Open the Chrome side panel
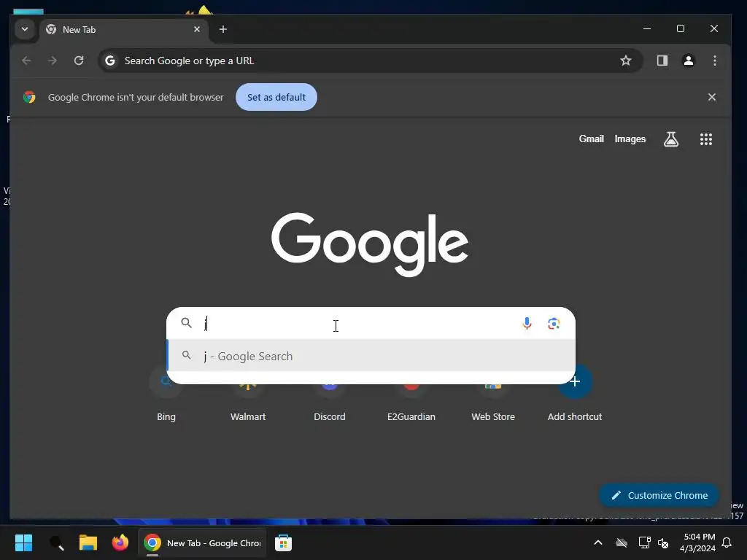This screenshot has width=747, height=560. [662, 61]
